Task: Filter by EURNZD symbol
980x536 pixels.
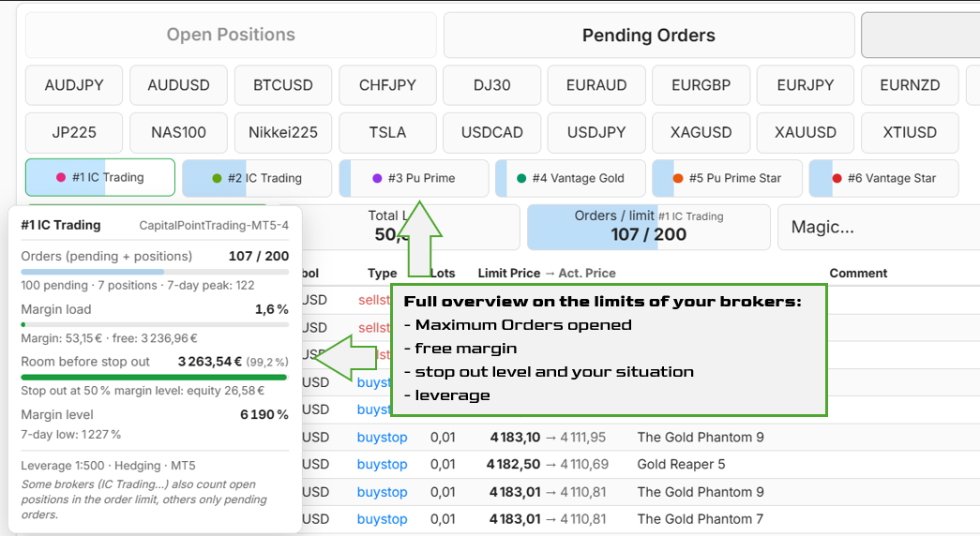Action: (x=910, y=85)
